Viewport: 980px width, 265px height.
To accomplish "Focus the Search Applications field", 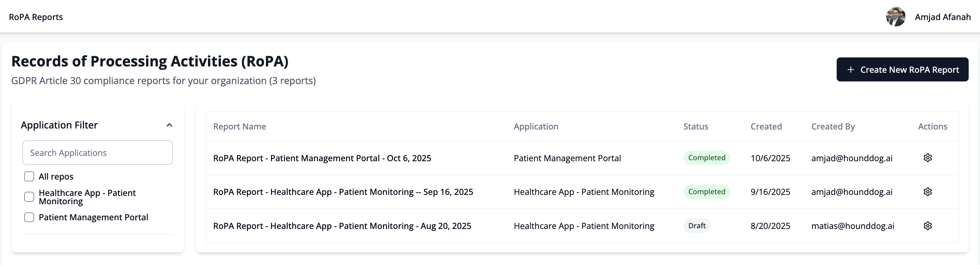I will [97, 153].
